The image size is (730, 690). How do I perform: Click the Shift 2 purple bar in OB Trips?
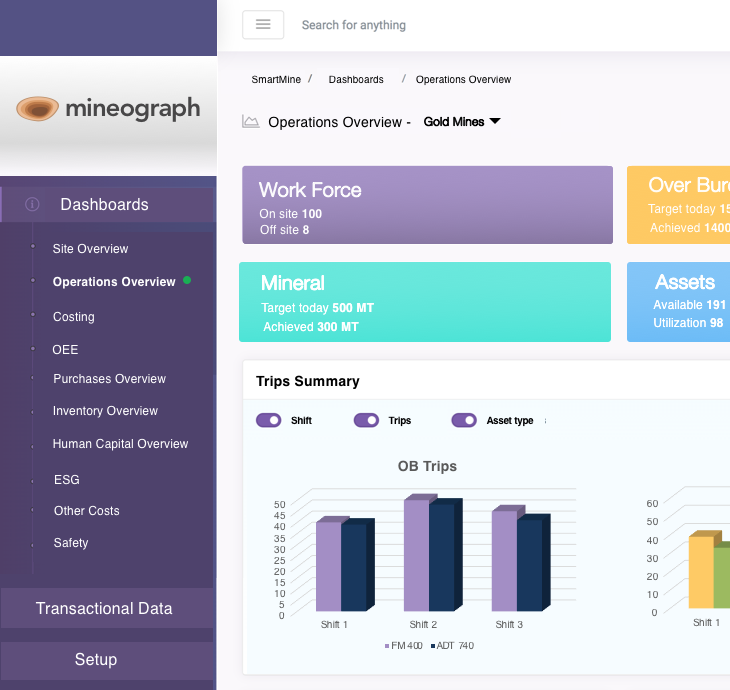pyautogui.click(x=416, y=555)
